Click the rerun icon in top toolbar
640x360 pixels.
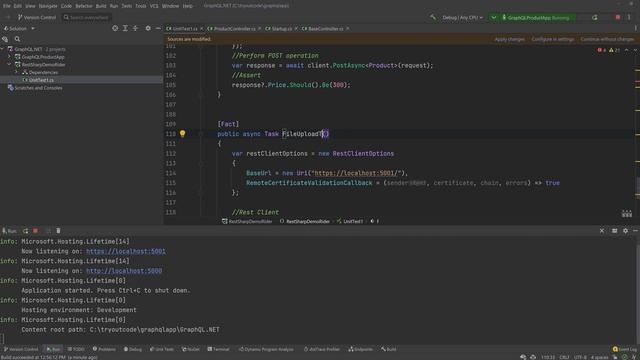pyautogui.click(x=595, y=18)
